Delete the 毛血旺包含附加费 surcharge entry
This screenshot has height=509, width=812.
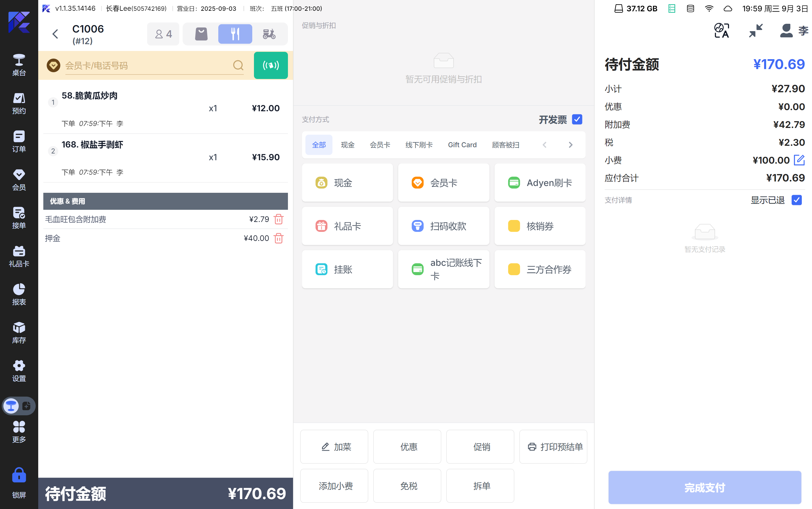pos(278,219)
